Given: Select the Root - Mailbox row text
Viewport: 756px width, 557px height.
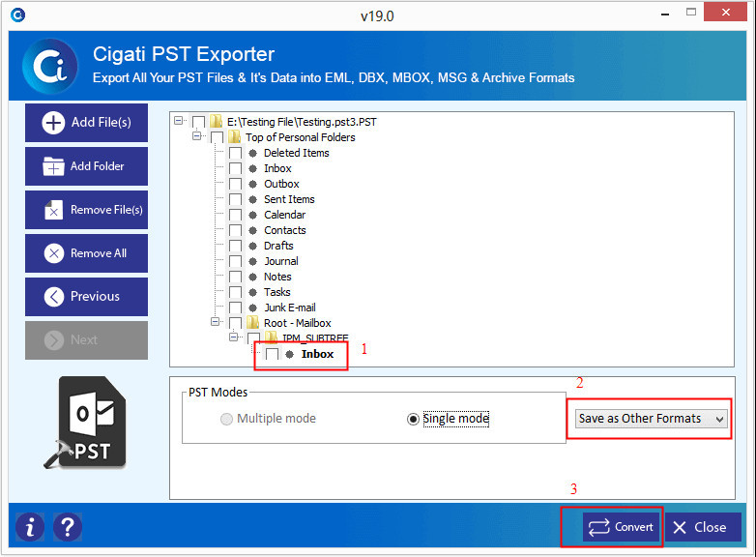Looking at the screenshot, I should click(298, 323).
